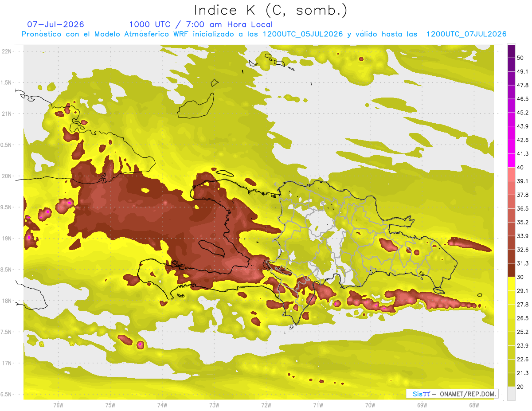Click the "73W" longitude label
Screen dimensions: 532x411
[214, 405]
